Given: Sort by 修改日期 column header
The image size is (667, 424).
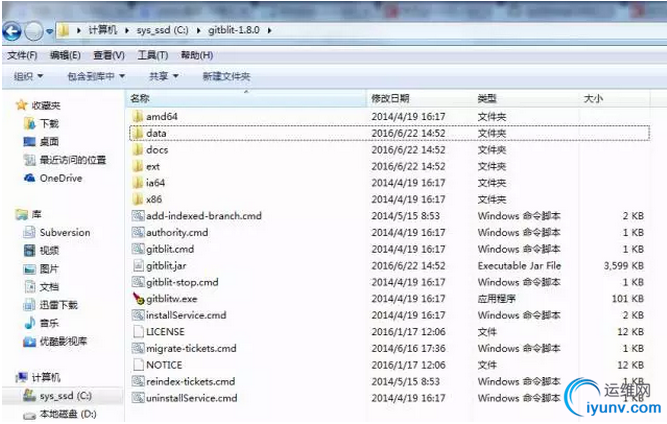Looking at the screenshot, I should [390, 98].
